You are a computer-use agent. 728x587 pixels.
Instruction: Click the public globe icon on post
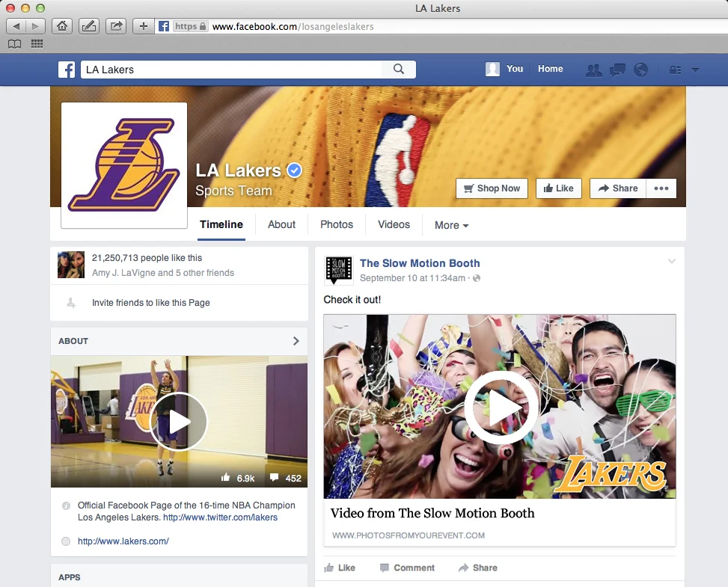(x=477, y=278)
